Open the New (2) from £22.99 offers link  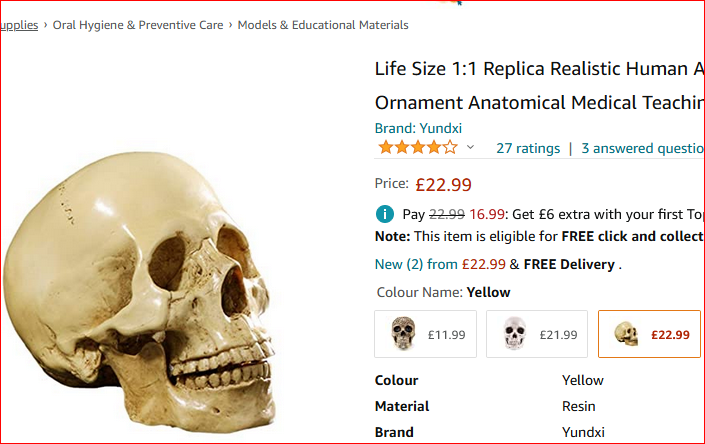tap(439, 265)
